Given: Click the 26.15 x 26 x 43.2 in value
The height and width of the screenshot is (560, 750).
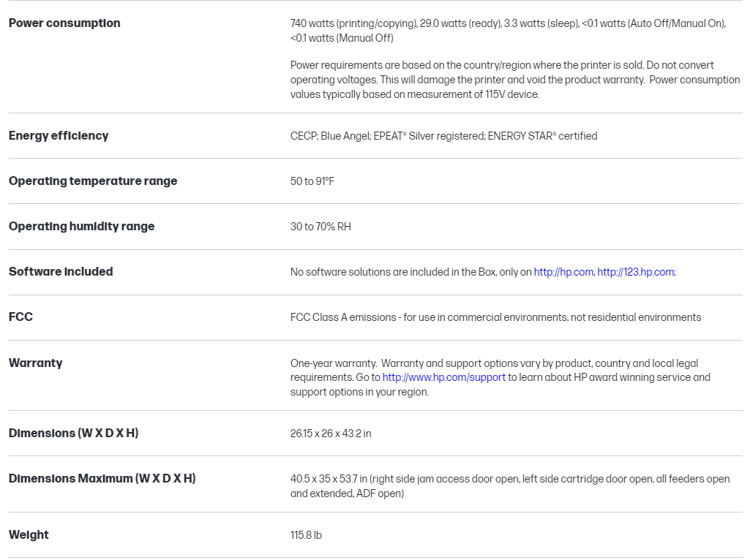Looking at the screenshot, I should (331, 434).
